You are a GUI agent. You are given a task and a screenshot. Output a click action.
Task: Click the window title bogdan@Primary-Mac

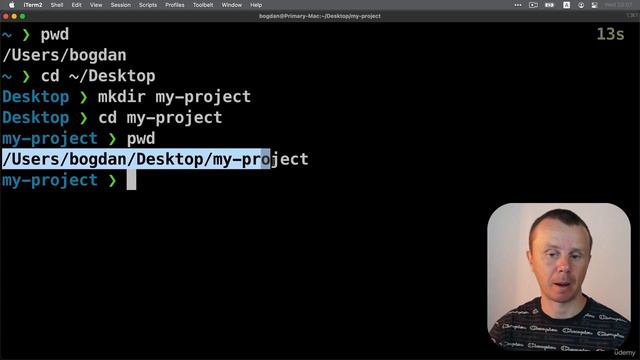click(x=320, y=16)
